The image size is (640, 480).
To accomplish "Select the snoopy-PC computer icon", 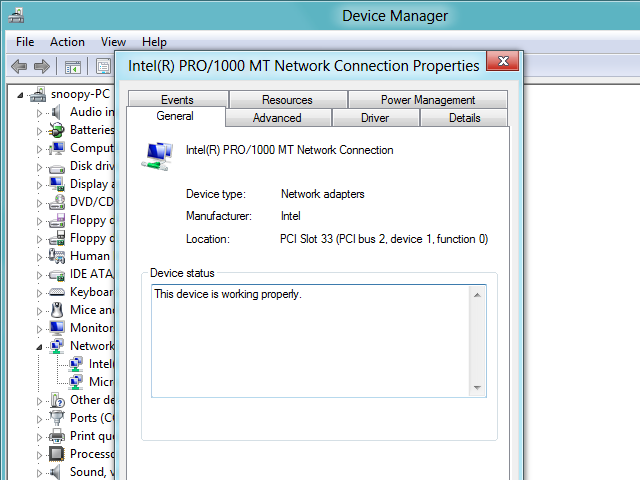I will pyautogui.click(x=38, y=94).
